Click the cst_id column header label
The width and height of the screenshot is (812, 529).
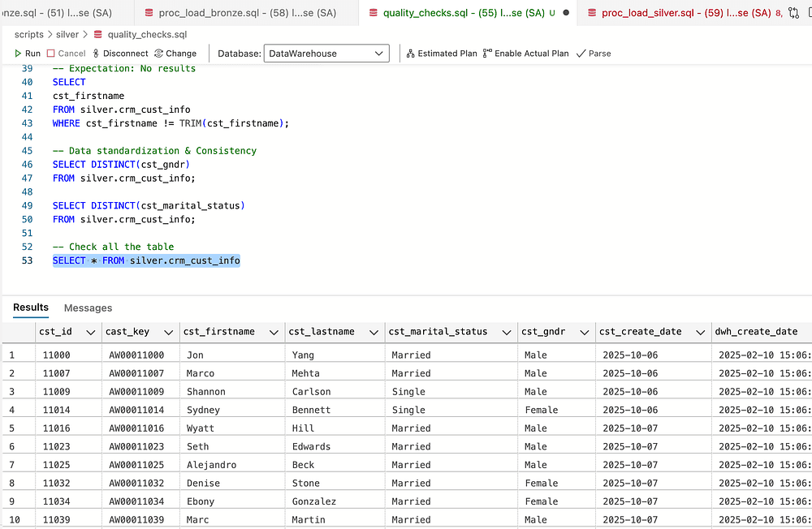[x=55, y=332]
